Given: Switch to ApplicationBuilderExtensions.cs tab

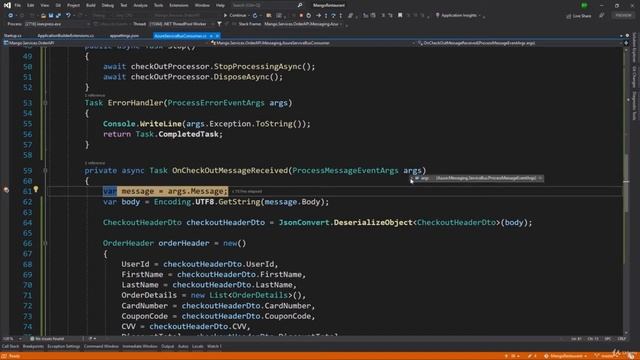Looking at the screenshot, I should [65, 36].
